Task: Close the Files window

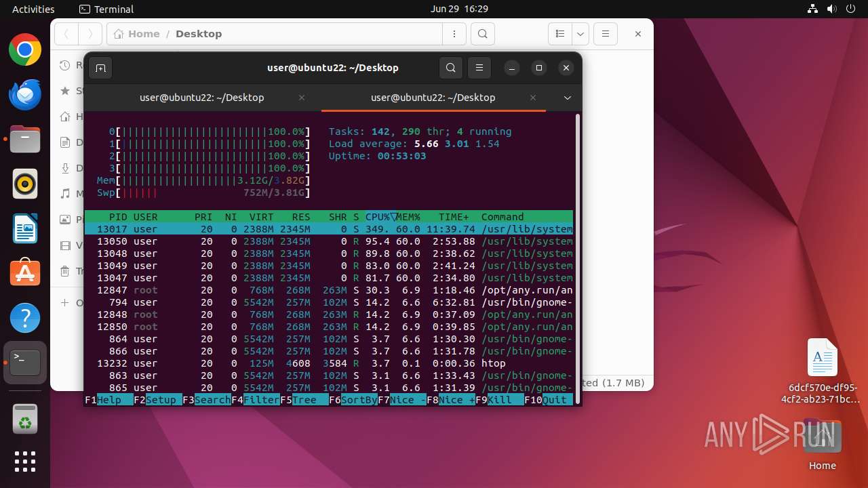Action: [x=638, y=34]
